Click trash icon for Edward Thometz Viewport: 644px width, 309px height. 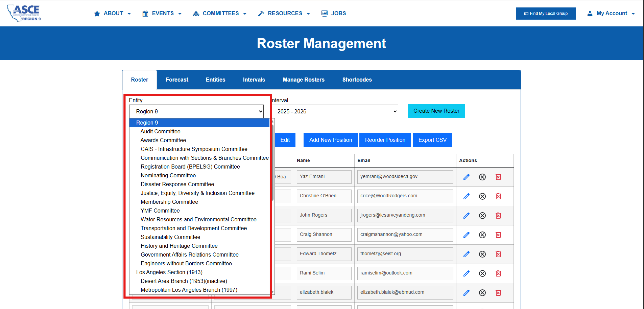pyautogui.click(x=498, y=254)
